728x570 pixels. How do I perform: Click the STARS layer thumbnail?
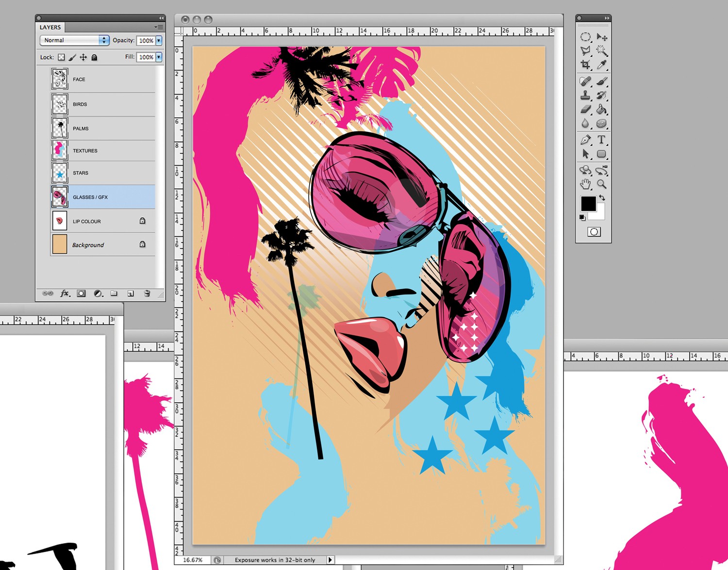[60, 173]
